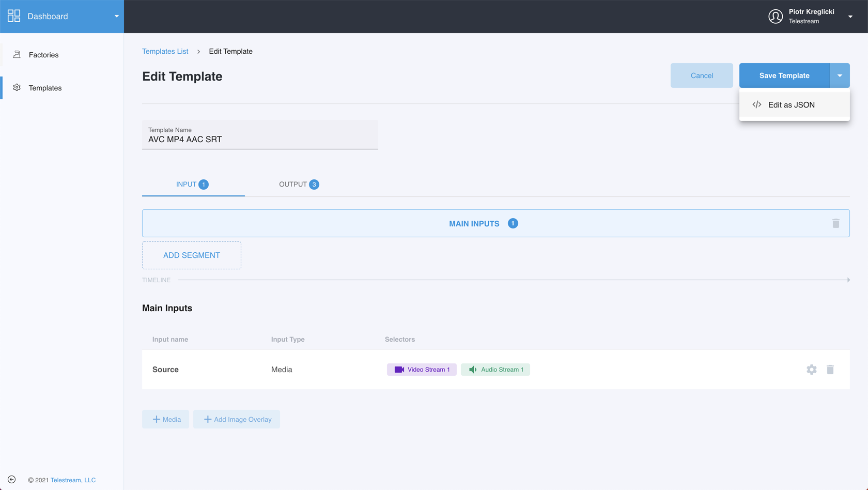This screenshot has height=490, width=868.
Task: Switch to the OUTPUT tab
Action: [x=299, y=185]
